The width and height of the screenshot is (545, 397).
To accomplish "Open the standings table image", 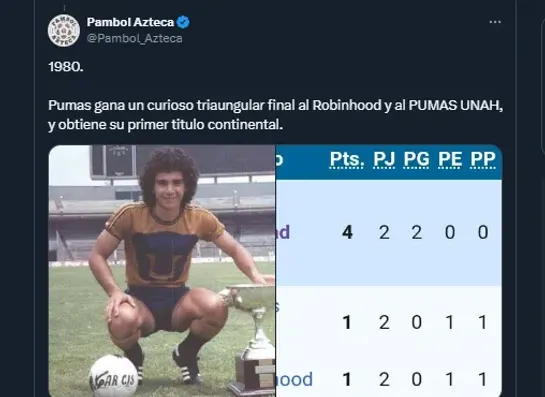I will click(389, 271).
